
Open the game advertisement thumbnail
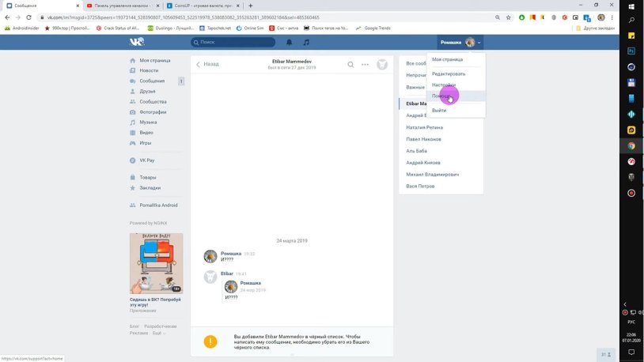(156, 263)
